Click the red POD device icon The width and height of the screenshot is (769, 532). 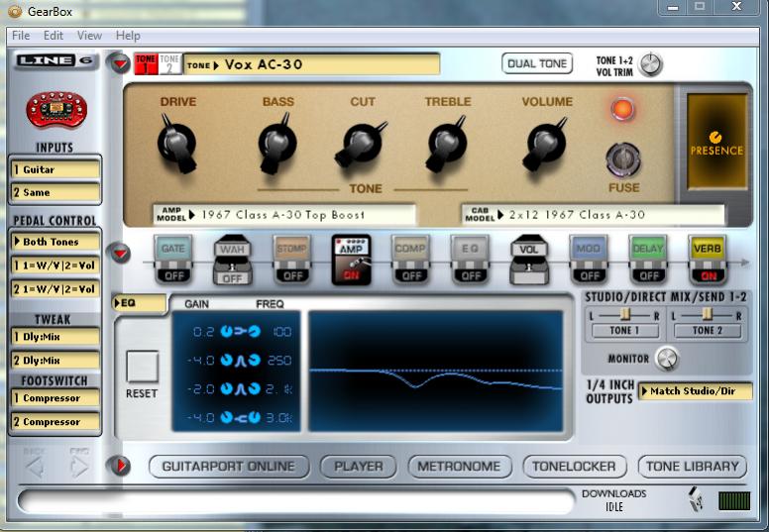(56, 109)
